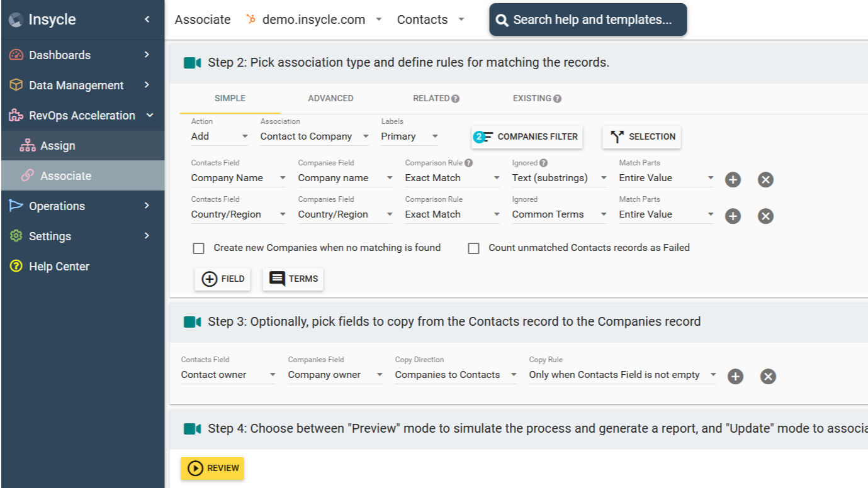Click the Search help and templates field
Viewport: 868px width, 488px height.
click(588, 19)
